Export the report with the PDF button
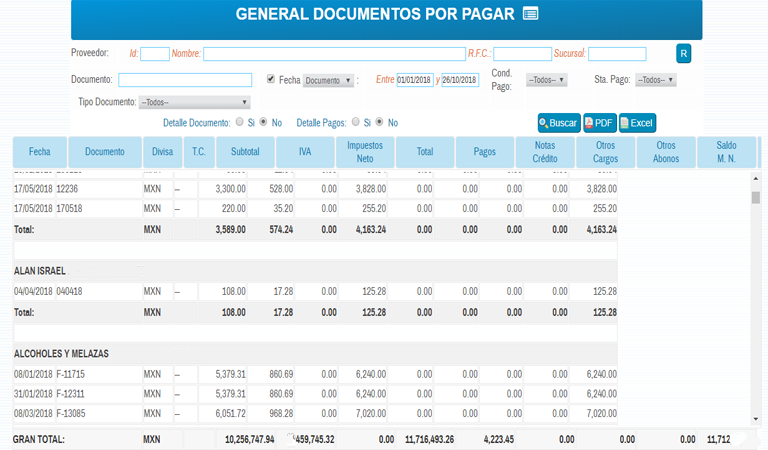Viewport: 768px width, 450px height. point(599,123)
